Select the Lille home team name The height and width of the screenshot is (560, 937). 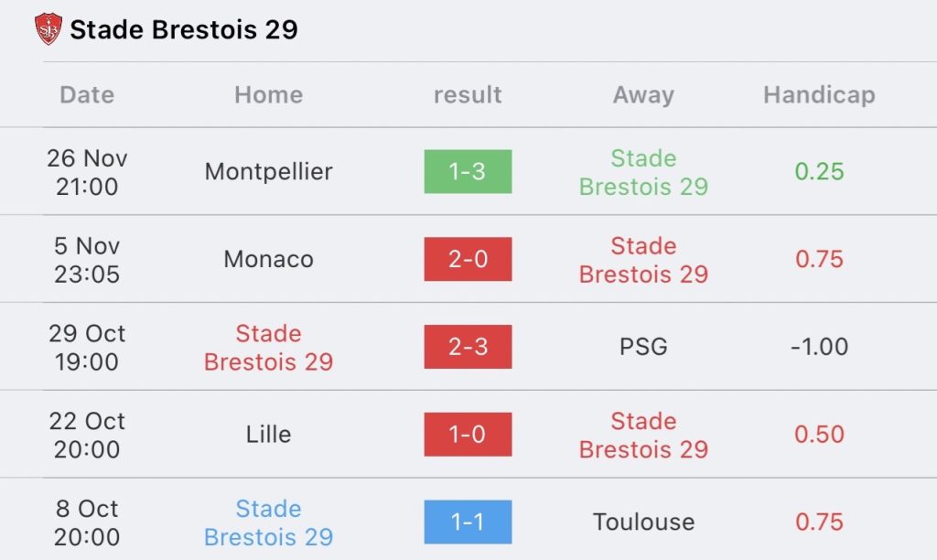268,434
